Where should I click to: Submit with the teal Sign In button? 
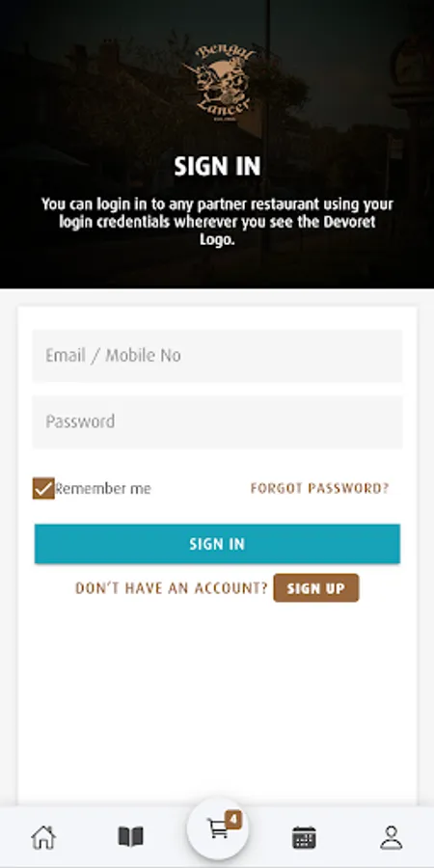coord(217,544)
